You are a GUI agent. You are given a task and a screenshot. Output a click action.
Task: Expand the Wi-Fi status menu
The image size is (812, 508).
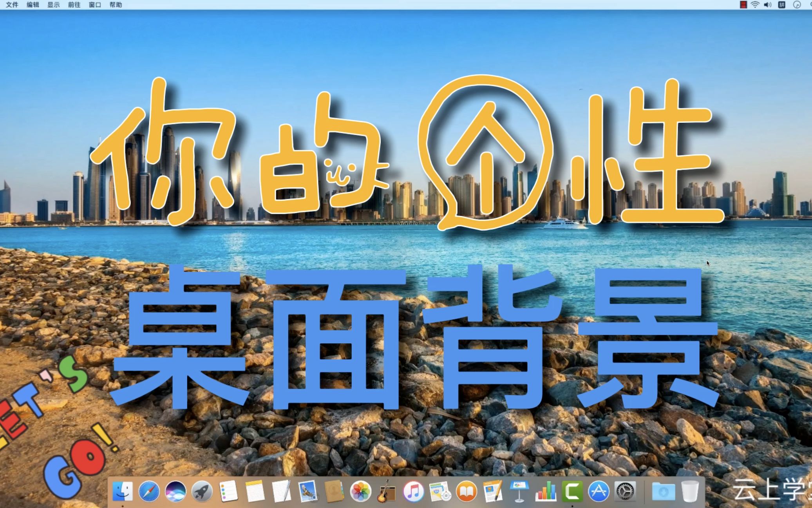click(x=755, y=5)
